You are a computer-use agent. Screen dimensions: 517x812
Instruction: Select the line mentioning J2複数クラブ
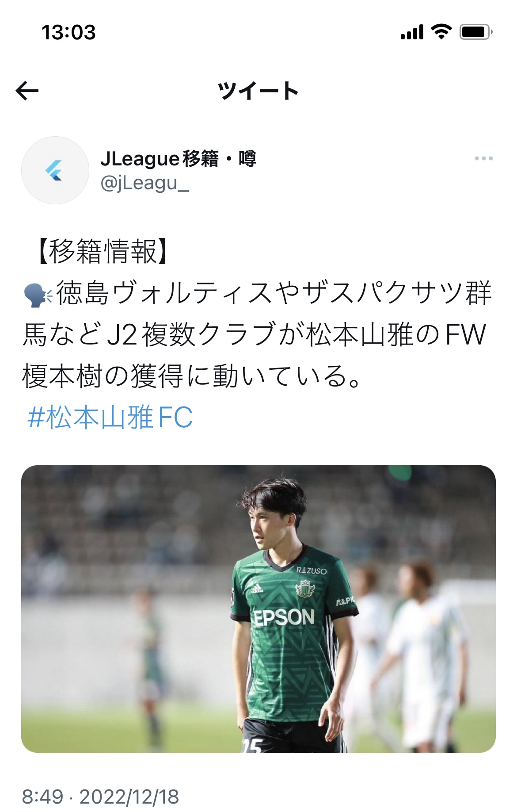[x=254, y=334]
